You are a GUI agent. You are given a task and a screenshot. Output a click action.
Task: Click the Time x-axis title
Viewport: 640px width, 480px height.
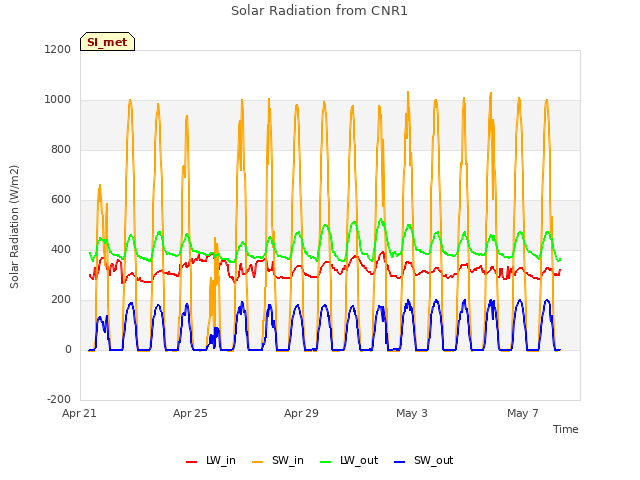(565, 429)
